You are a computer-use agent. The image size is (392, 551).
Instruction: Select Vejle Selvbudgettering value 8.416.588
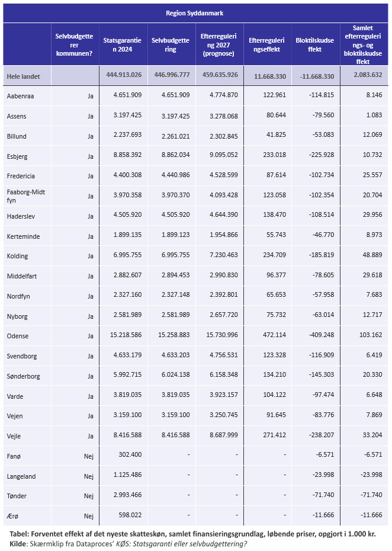(x=176, y=435)
